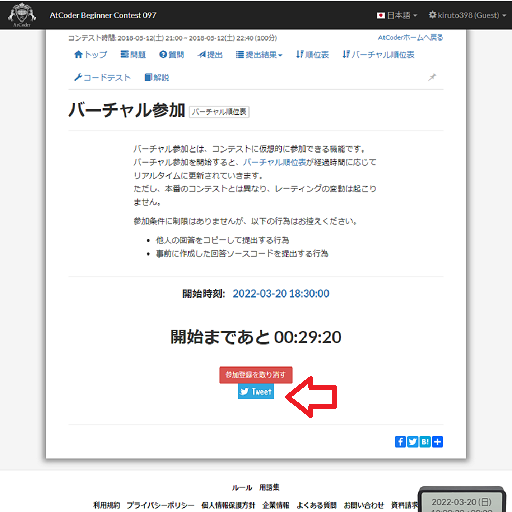Open the 質問 tab
The height and width of the screenshot is (512, 512).
pyautogui.click(x=172, y=54)
